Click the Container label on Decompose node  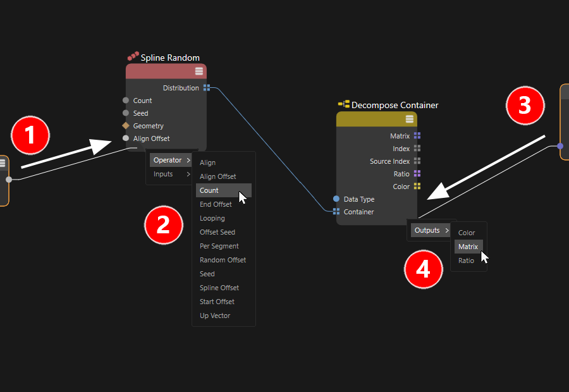(358, 212)
